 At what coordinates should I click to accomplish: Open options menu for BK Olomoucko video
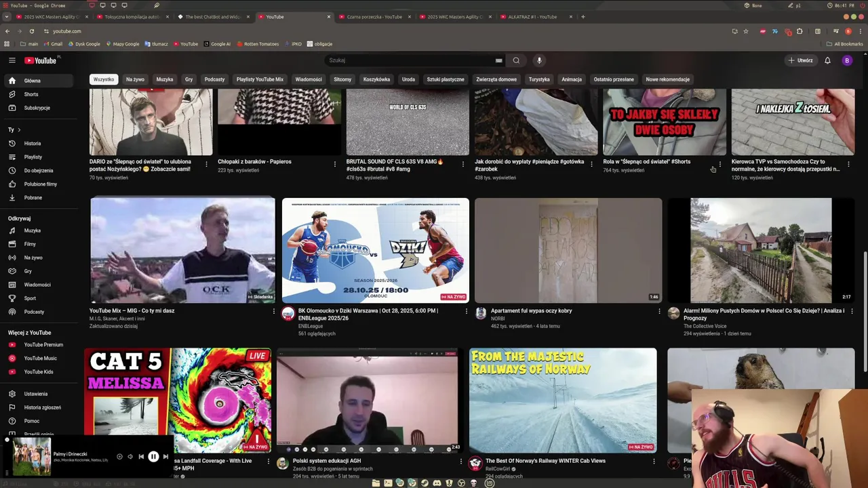tap(467, 312)
